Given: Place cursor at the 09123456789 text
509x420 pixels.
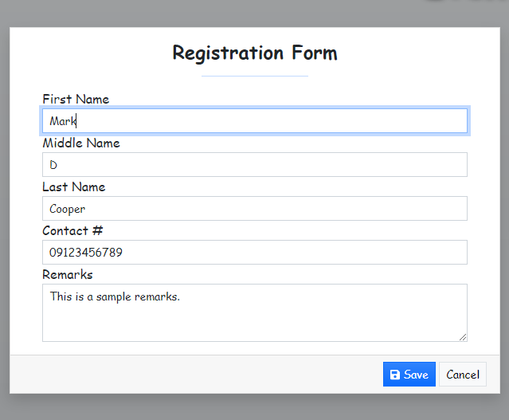Looking at the screenshot, I should 86,253.
